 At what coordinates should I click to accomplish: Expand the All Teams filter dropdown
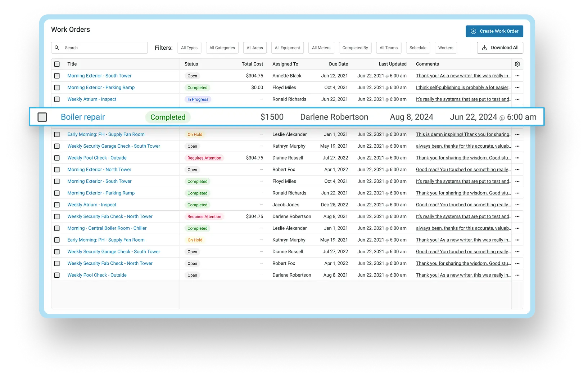coord(389,48)
